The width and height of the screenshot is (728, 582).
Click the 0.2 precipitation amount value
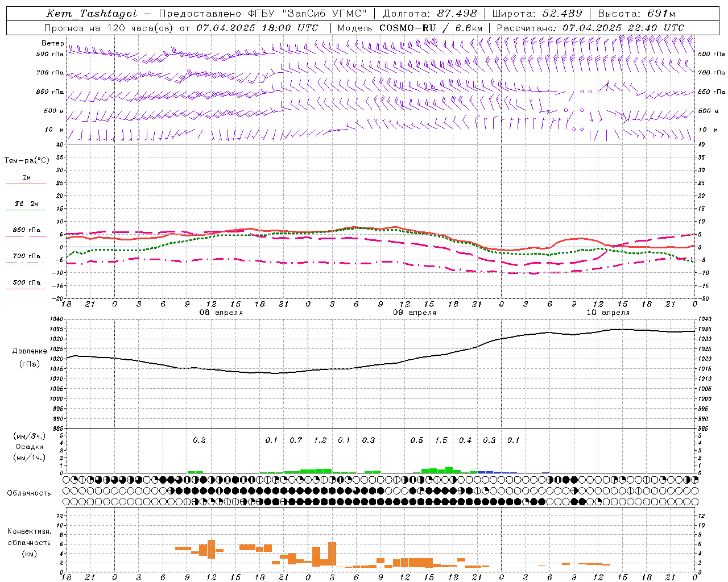(x=199, y=440)
